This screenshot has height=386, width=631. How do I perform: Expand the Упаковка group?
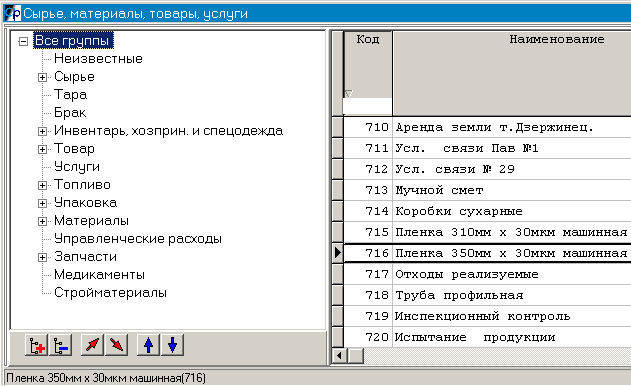click(x=42, y=203)
